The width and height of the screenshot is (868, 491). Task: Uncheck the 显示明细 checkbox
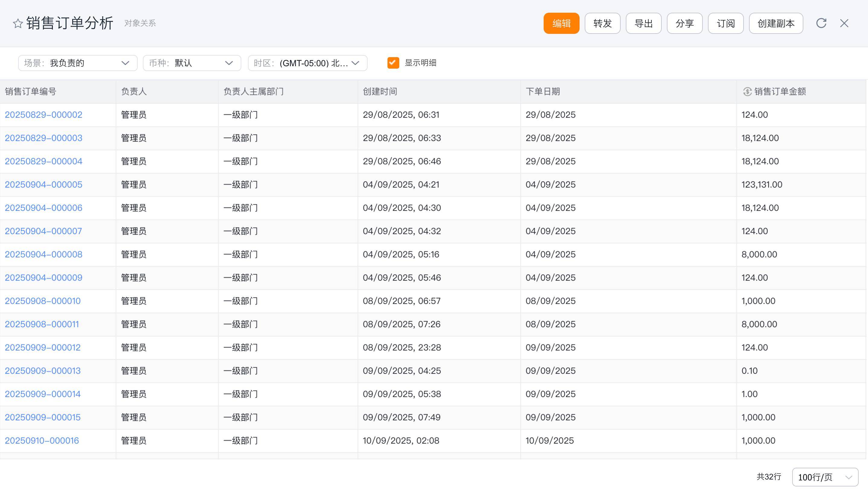(393, 63)
